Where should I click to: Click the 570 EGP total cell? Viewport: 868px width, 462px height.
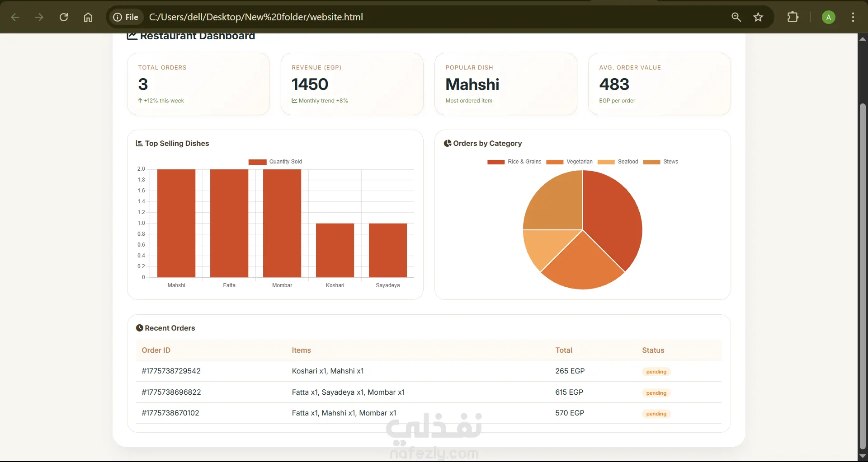pyautogui.click(x=570, y=413)
